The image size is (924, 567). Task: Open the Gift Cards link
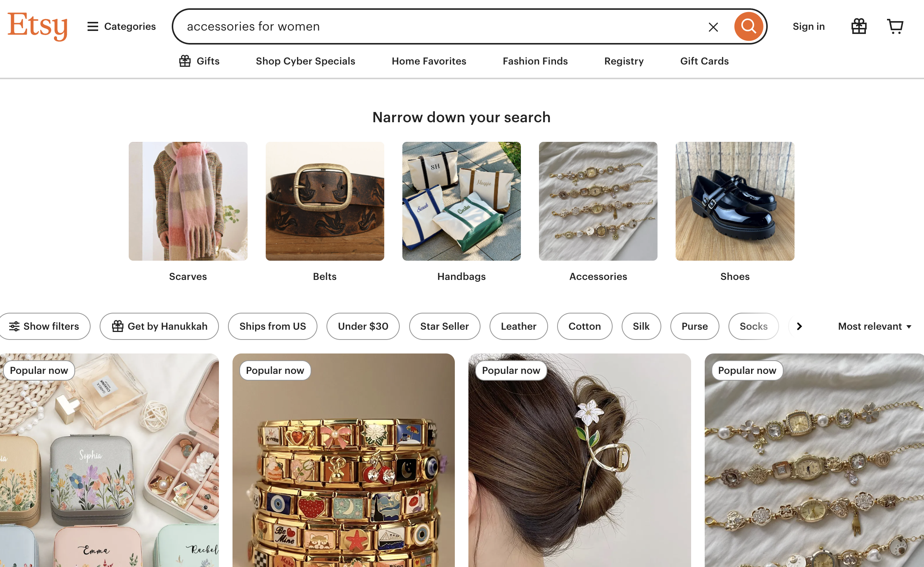(x=704, y=61)
